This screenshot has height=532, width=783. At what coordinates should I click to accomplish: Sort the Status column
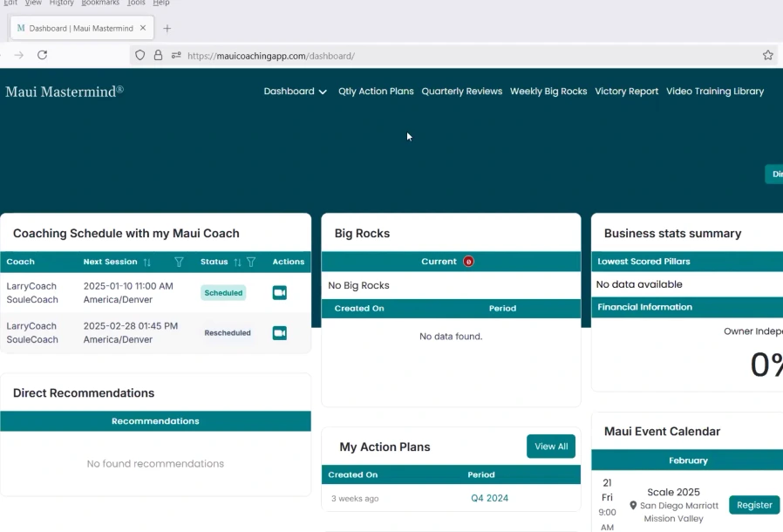coord(237,262)
